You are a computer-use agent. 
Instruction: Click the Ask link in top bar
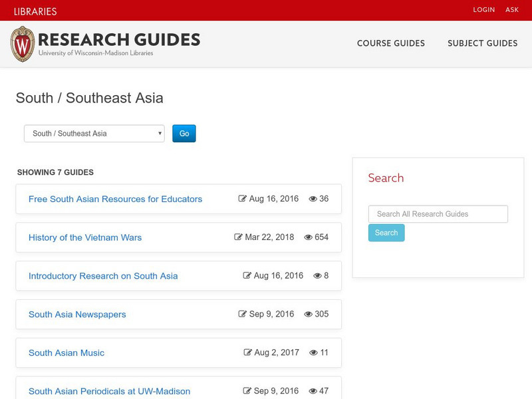(x=511, y=10)
